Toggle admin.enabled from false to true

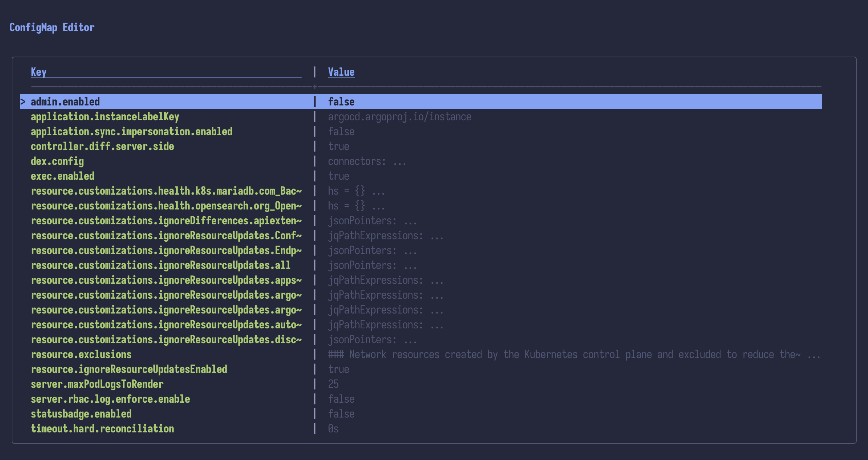point(341,102)
